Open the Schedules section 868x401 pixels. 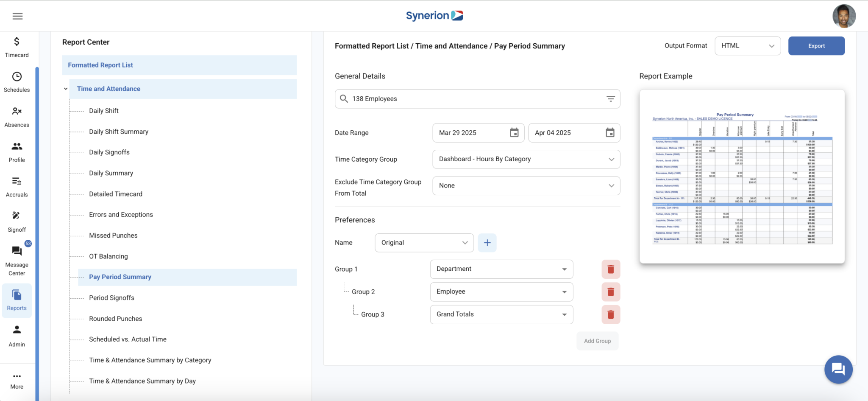(x=17, y=82)
